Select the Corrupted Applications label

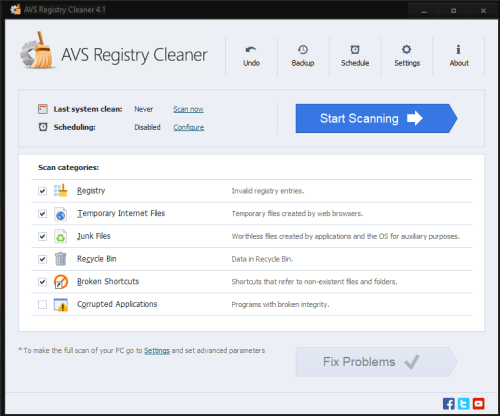(x=117, y=304)
